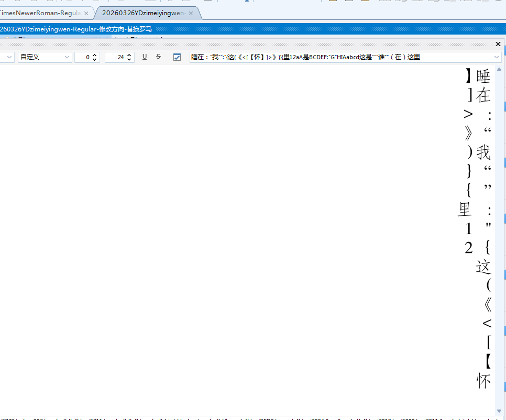
Task: Uncheck the blue checkbox in preview toolbar
Action: pyautogui.click(x=177, y=57)
